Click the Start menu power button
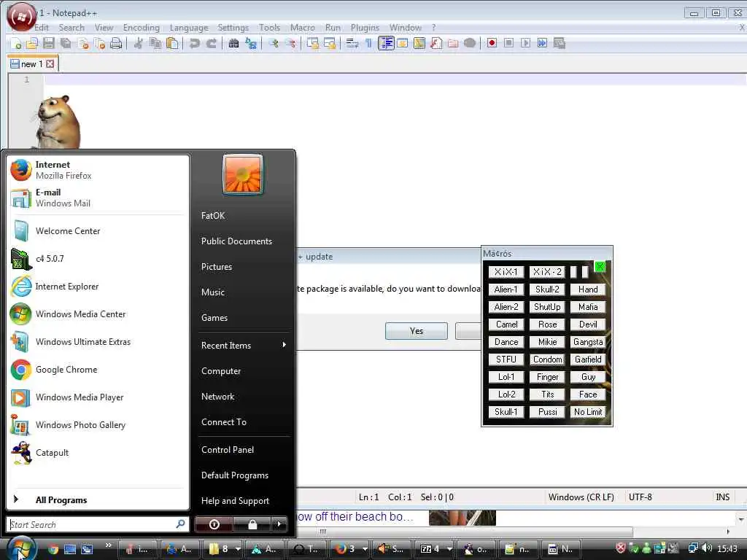 pos(214,524)
